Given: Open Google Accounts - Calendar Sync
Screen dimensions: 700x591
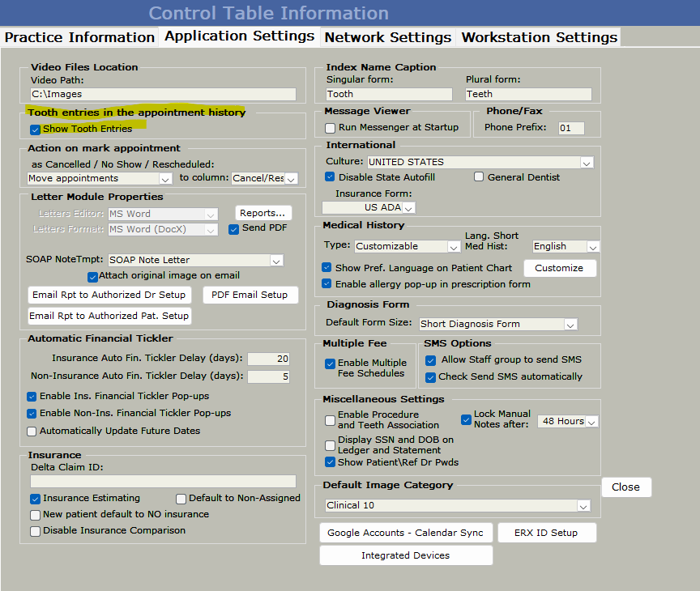Looking at the screenshot, I should click(x=405, y=533).
